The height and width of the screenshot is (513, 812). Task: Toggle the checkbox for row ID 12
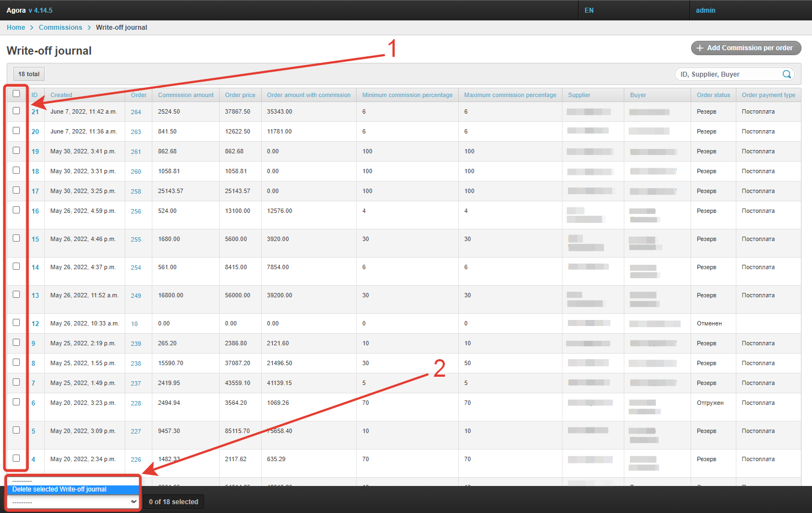click(16, 323)
